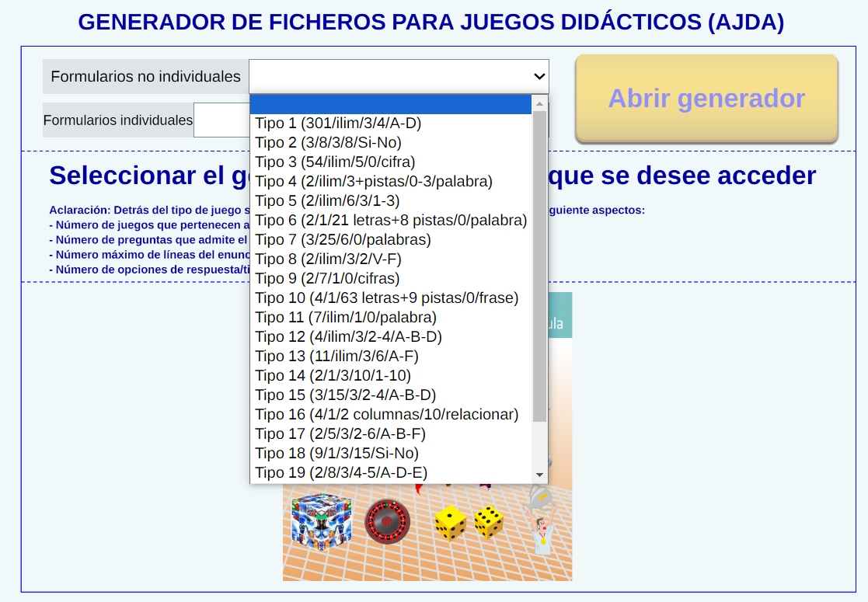Select Tipo 1 (301/ilim/3/4/A-D)

pyautogui.click(x=338, y=123)
